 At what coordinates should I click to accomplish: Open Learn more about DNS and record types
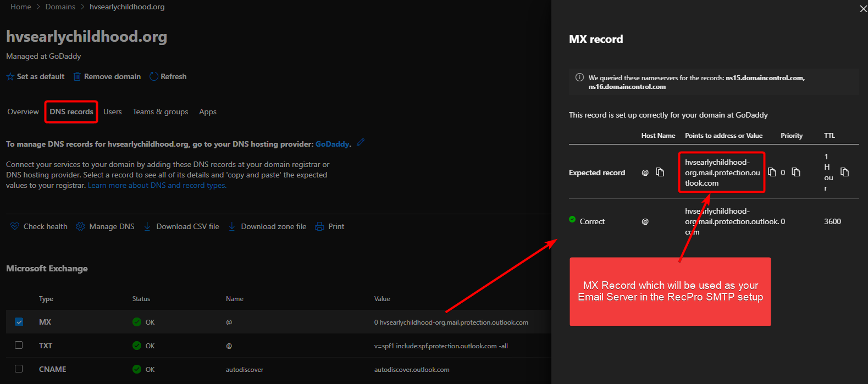click(x=157, y=185)
